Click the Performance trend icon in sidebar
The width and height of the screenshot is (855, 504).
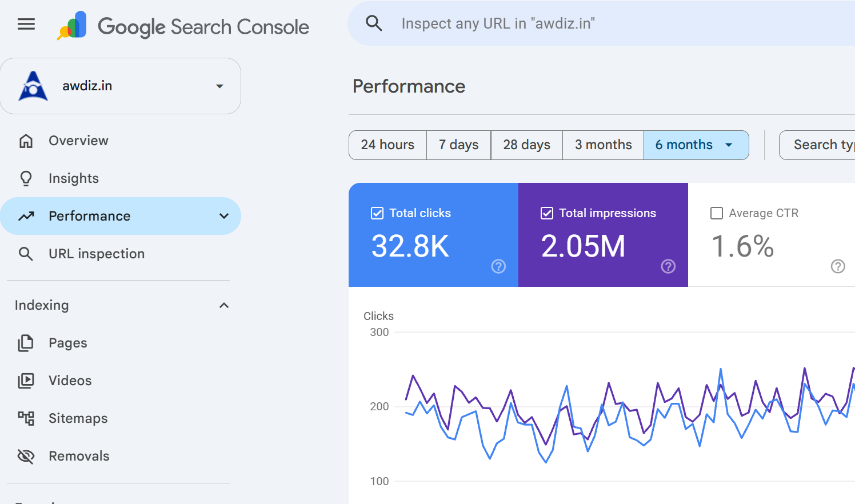(26, 216)
